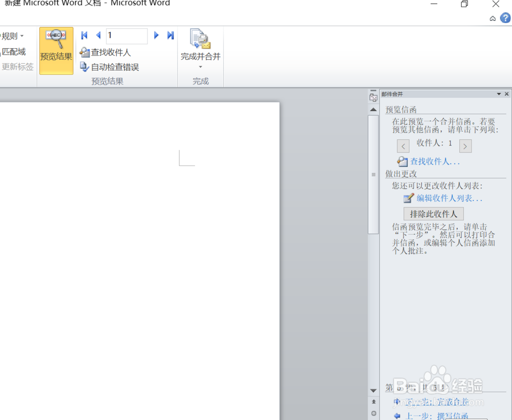The height and width of the screenshot is (420, 512).
Task: Open Word help icon
Action: click(x=505, y=18)
